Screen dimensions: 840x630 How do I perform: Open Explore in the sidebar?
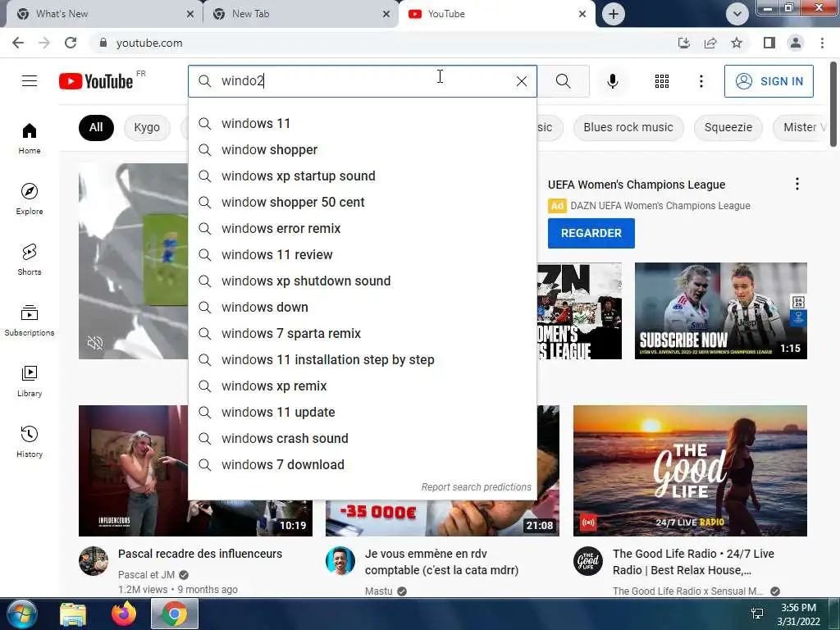click(30, 199)
